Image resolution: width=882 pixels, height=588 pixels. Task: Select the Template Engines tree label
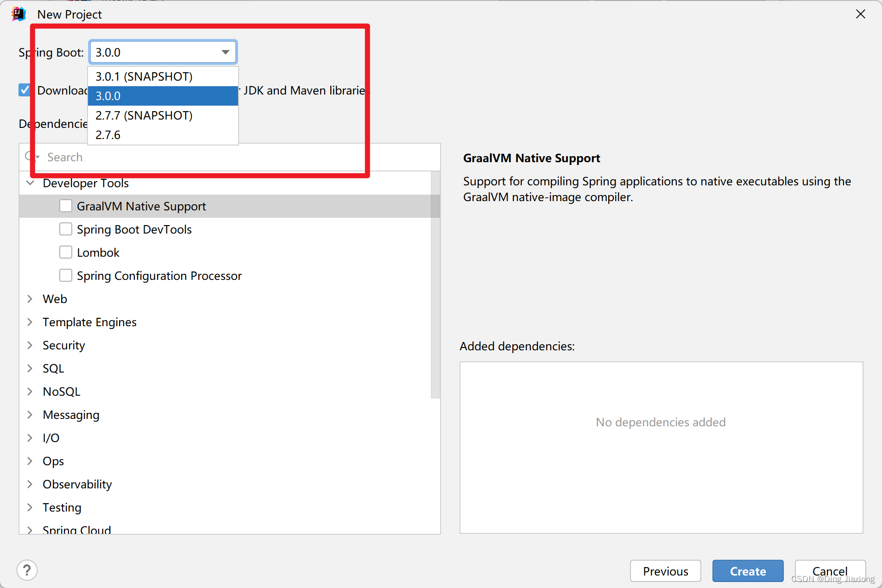coord(89,322)
